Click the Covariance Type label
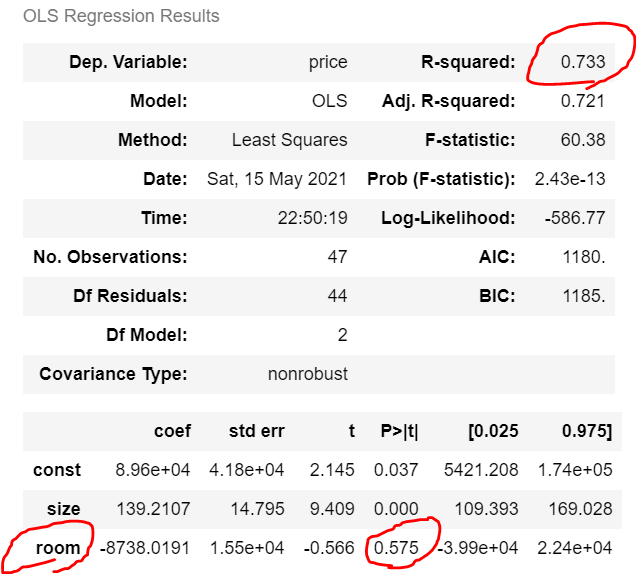 tap(113, 374)
